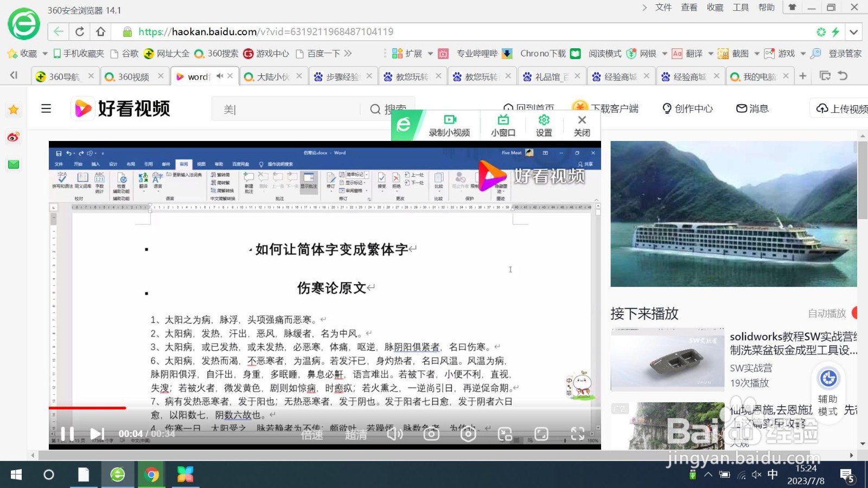Open the 文件 browser menu
Image resolution: width=868 pixels, height=488 pixels.
tap(663, 8)
